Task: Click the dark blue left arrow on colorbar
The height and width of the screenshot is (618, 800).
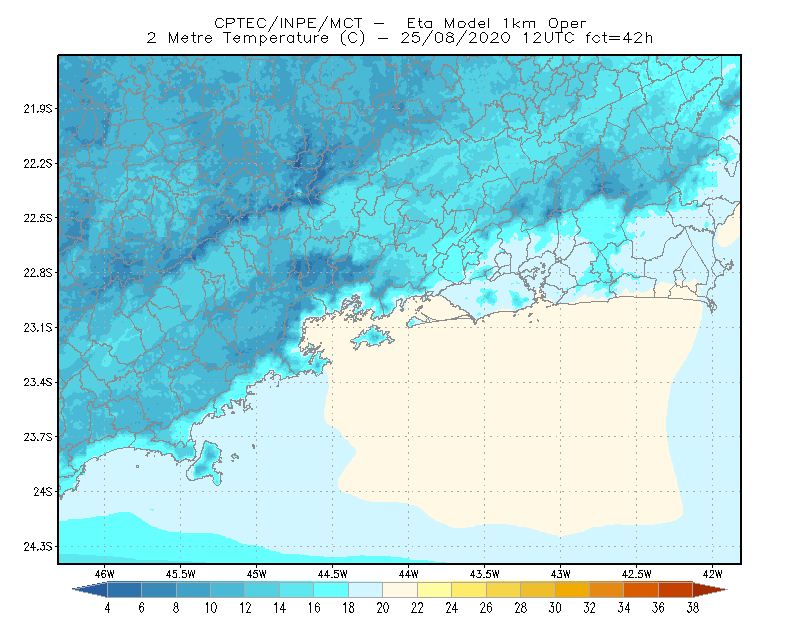Action: 90,590
